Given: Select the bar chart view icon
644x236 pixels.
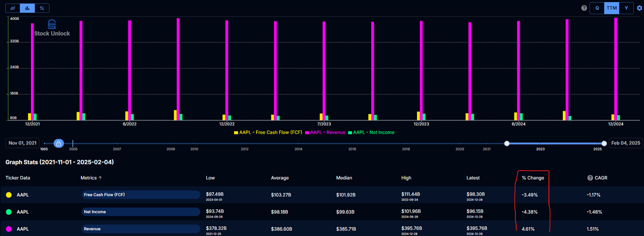Looking at the screenshot, I should coord(27,8).
